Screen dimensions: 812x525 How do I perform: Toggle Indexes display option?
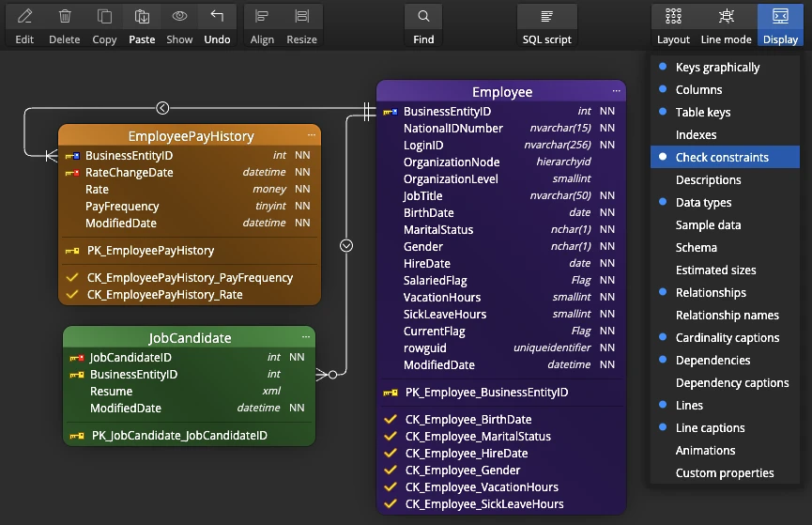pos(725,134)
